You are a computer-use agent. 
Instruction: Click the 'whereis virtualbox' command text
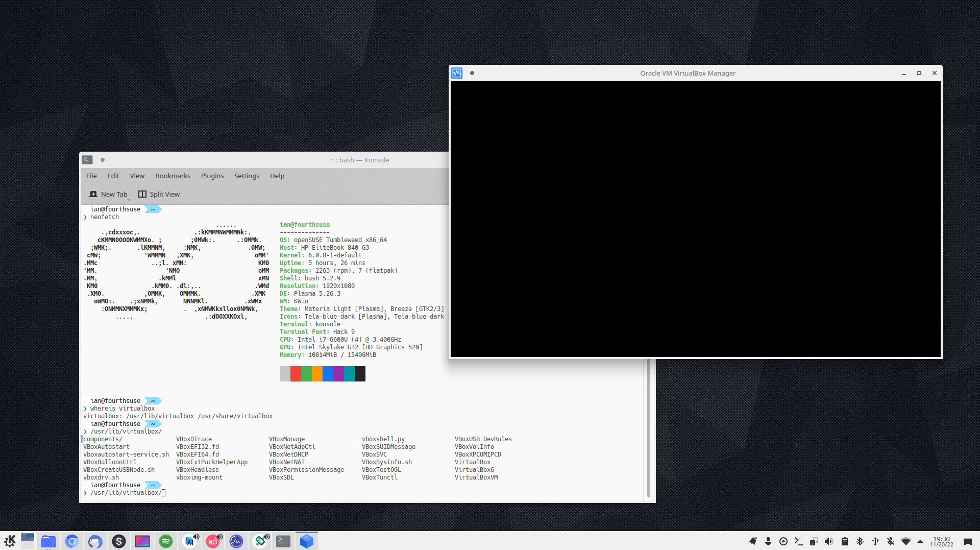click(122, 409)
